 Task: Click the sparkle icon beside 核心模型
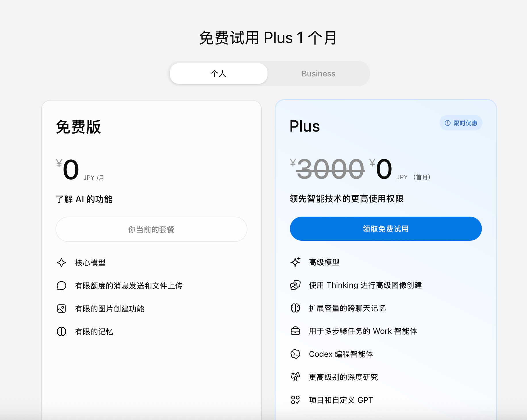pyautogui.click(x=61, y=263)
